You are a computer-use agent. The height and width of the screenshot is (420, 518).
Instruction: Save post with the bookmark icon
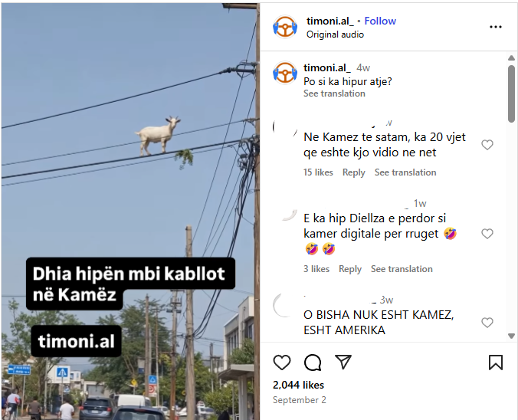click(x=496, y=363)
